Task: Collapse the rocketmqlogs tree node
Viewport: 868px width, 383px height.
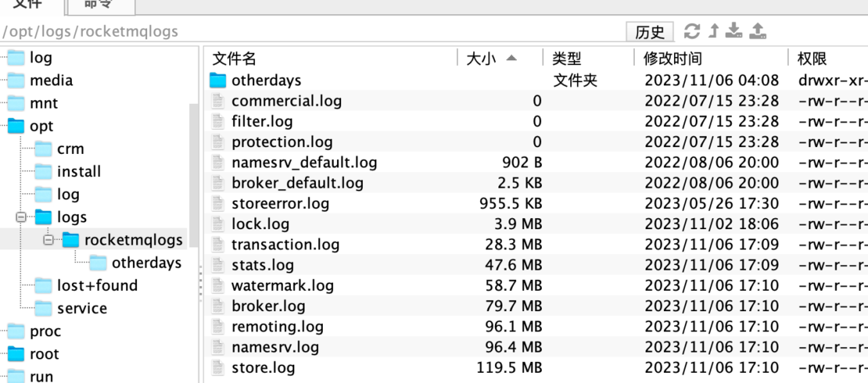Action: pyautogui.click(x=47, y=240)
